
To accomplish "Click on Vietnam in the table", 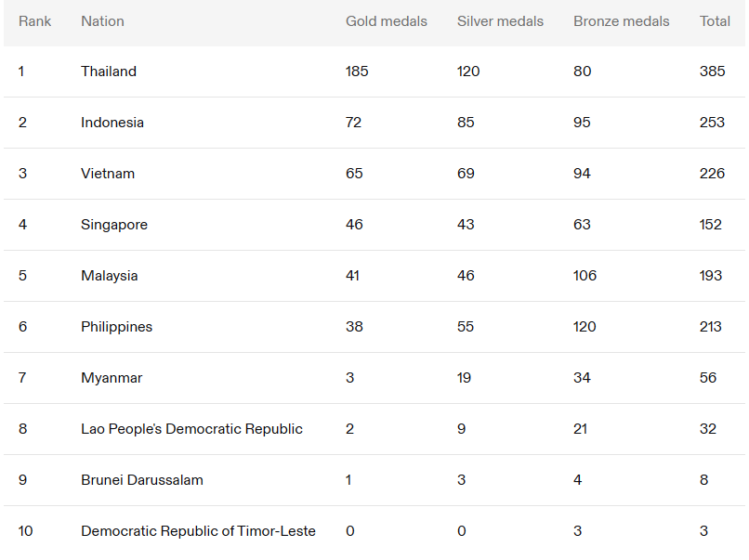I will tap(108, 174).
